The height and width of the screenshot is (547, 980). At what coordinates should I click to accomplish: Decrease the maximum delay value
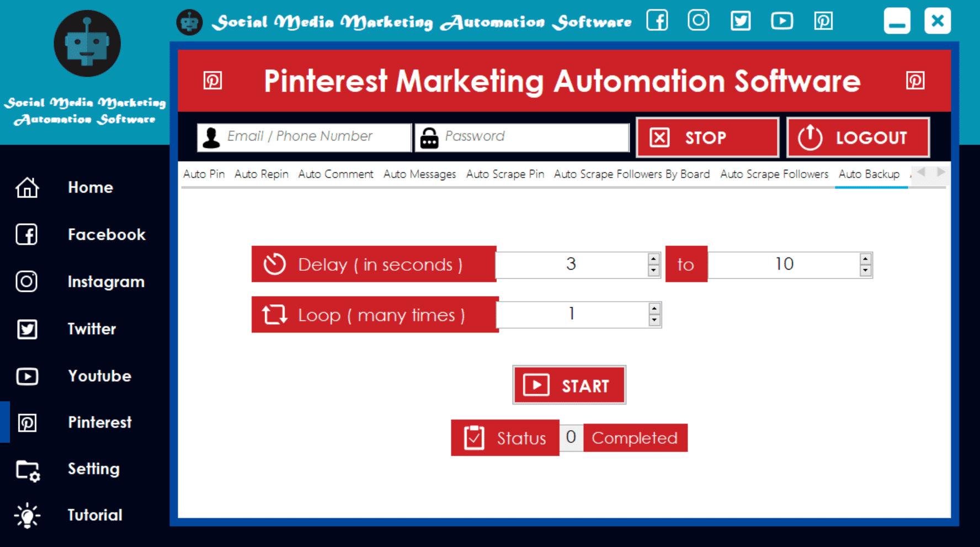[865, 271]
